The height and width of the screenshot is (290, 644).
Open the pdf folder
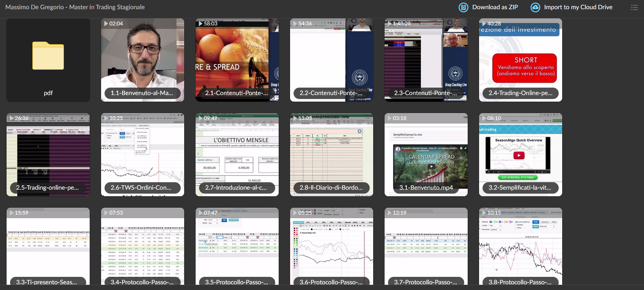pyautogui.click(x=48, y=60)
